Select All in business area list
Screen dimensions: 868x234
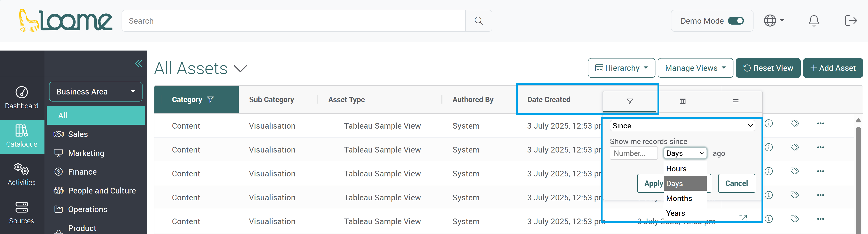pos(96,115)
